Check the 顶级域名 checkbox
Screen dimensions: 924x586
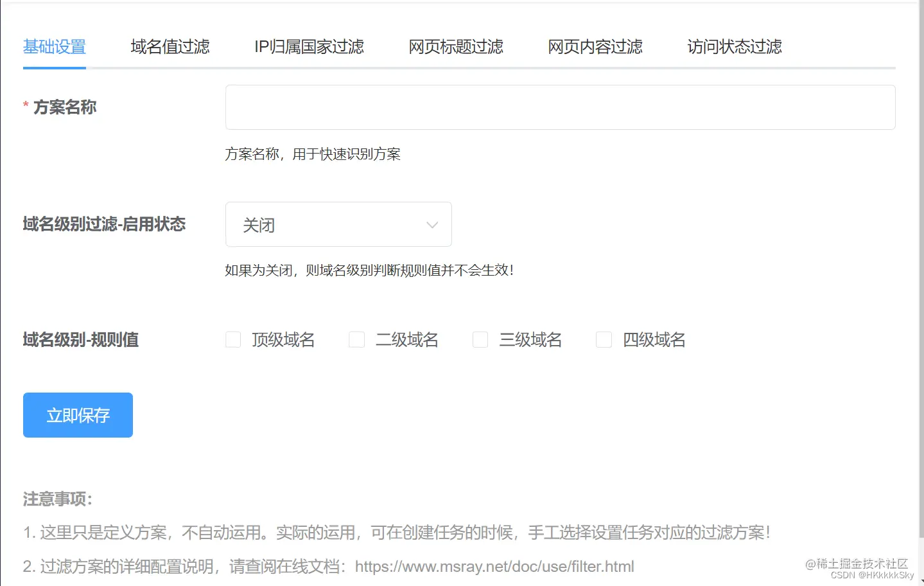(x=232, y=339)
